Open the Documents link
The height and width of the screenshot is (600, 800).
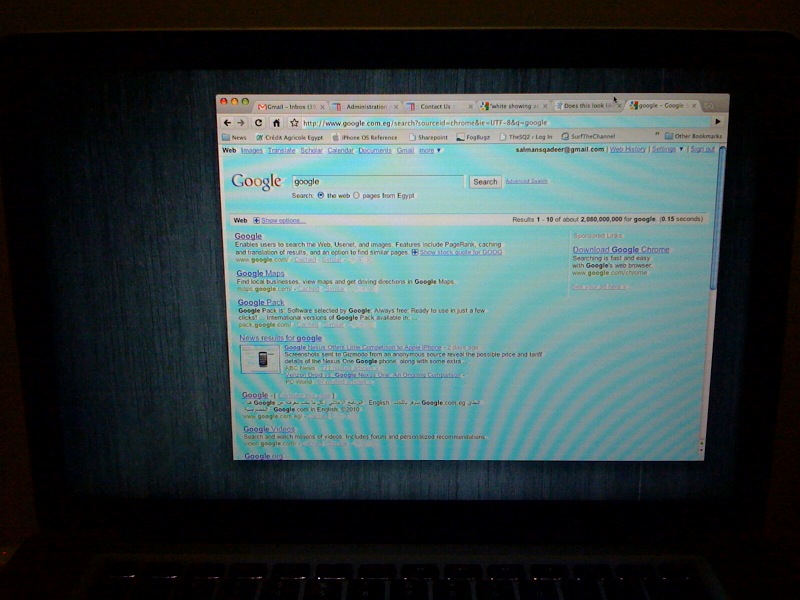click(x=375, y=151)
